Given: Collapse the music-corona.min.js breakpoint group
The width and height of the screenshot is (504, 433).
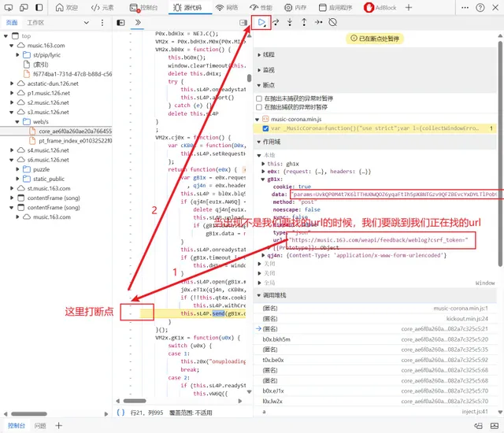Looking at the screenshot, I should (x=258, y=120).
